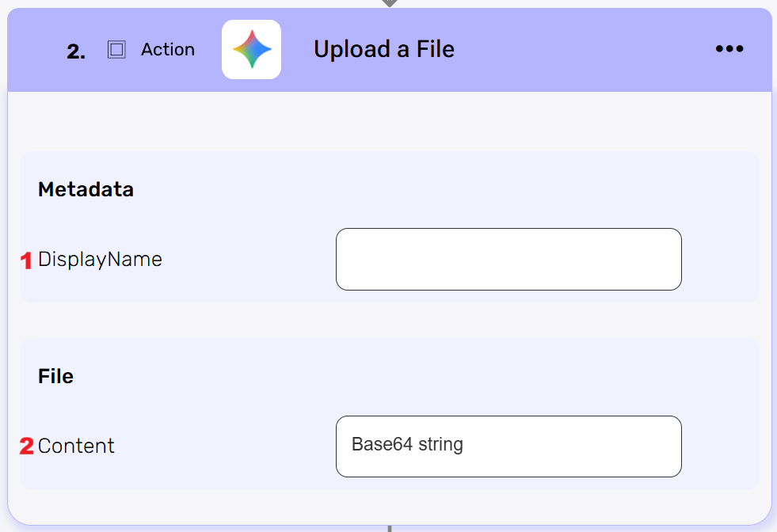The width and height of the screenshot is (777, 532).
Task: Click the Base64 string placeholder text
Action: 407,445
